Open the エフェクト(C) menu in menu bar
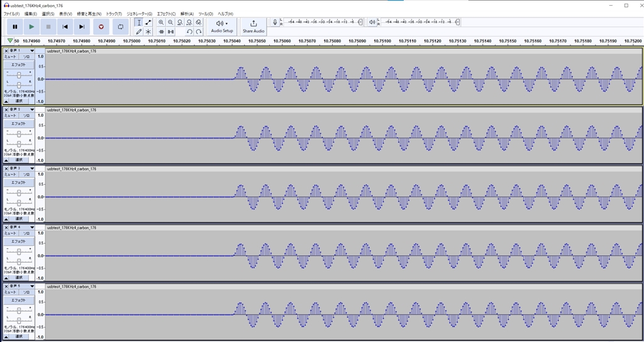Viewport: 644px width, 342px height. [167, 13]
